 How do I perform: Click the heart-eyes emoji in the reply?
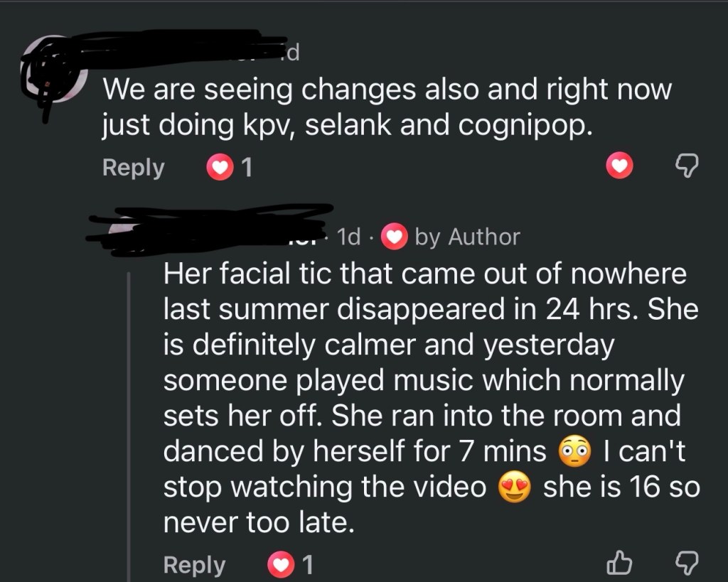pos(515,488)
